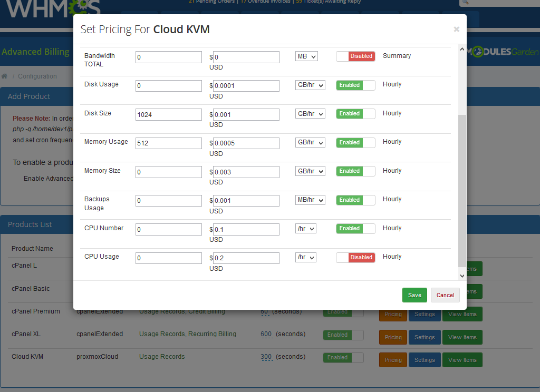
Task: View Items for cPanel XL product
Action: (x=462, y=337)
